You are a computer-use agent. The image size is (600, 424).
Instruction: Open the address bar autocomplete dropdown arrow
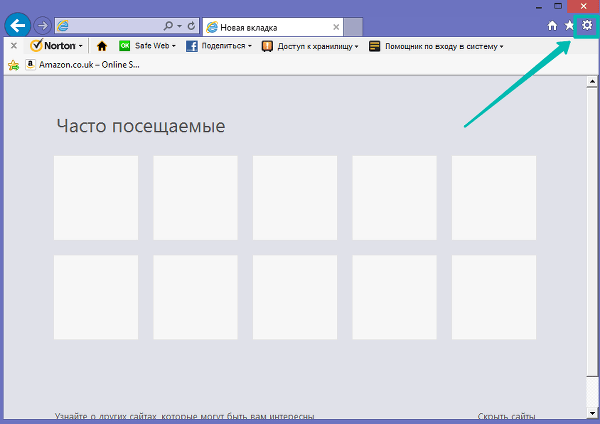tap(179, 26)
